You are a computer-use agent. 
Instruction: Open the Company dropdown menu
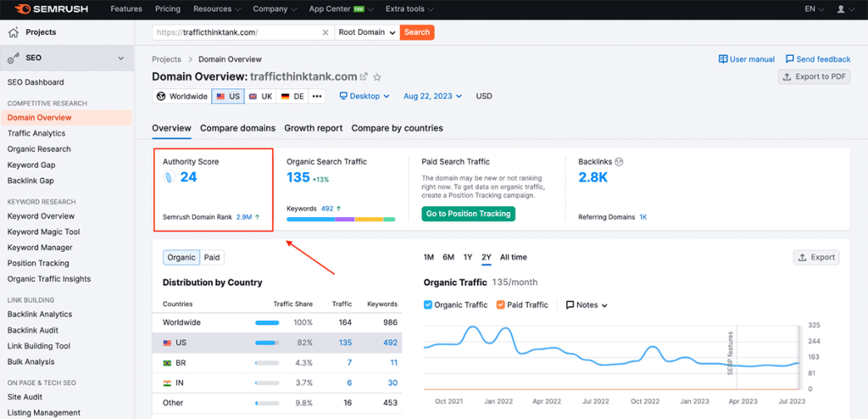point(275,8)
